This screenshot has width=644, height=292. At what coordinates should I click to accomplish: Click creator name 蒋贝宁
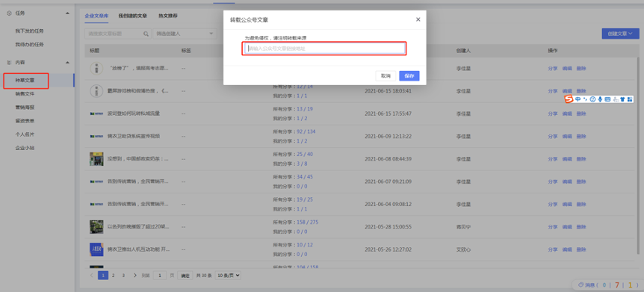click(x=463, y=227)
